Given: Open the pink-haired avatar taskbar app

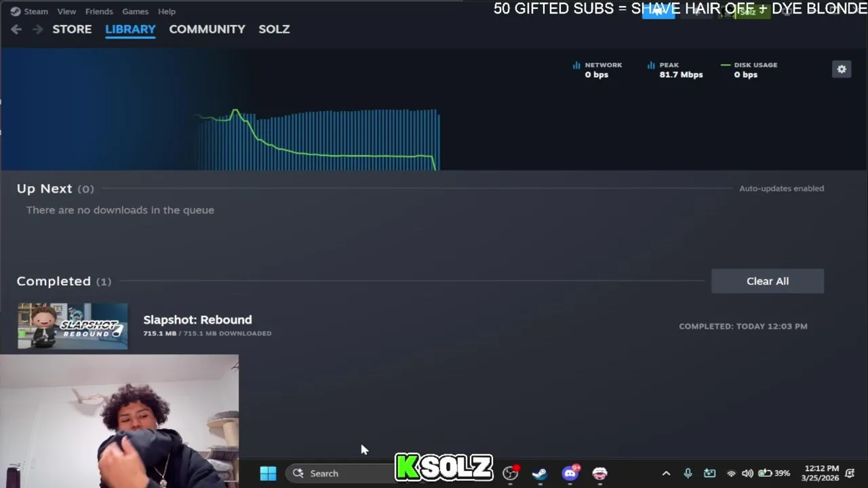Looking at the screenshot, I should pos(600,473).
